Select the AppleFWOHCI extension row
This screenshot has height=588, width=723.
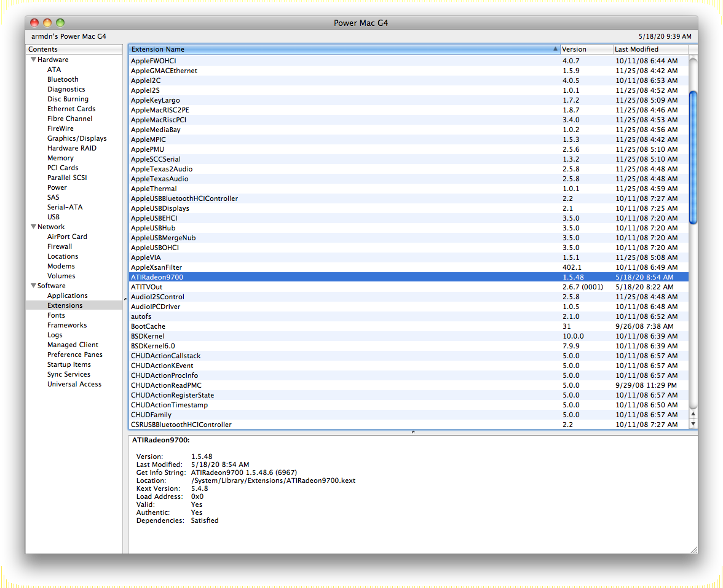click(408, 61)
